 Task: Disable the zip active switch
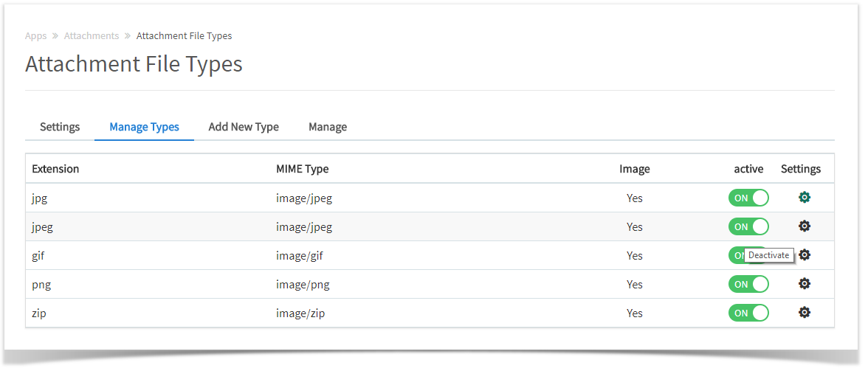[748, 313]
